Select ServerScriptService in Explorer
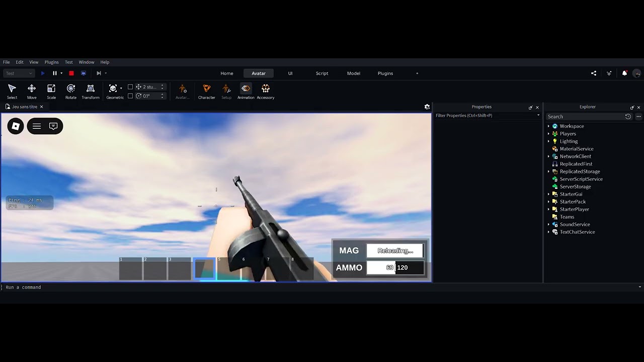 tap(581, 179)
